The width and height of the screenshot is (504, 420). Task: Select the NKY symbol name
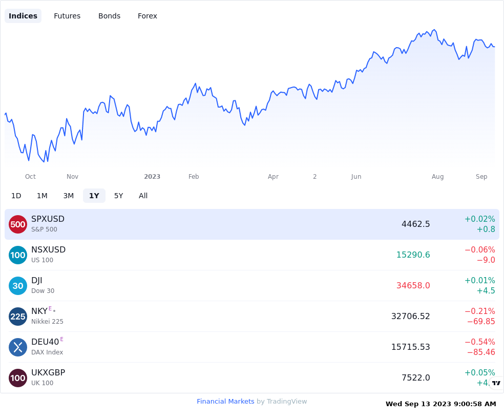click(x=39, y=311)
